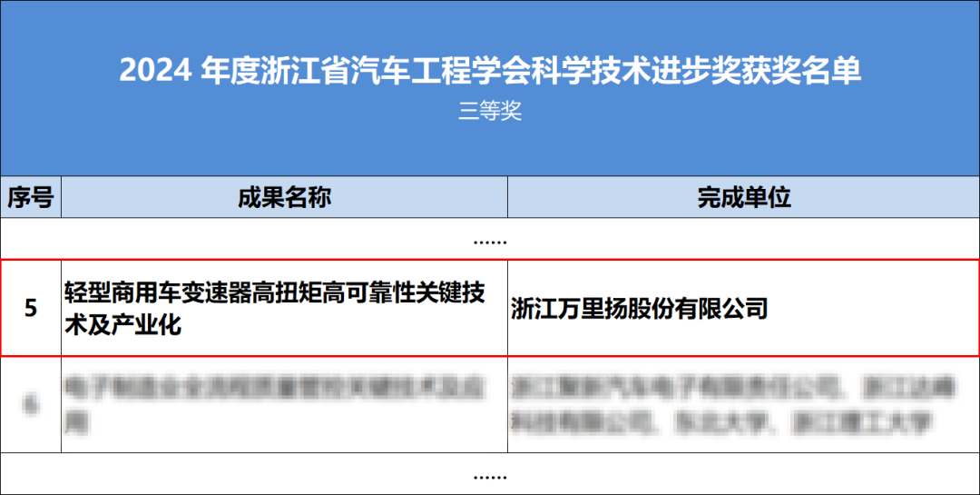Viewport: 980px width, 495px height.
Task: Click the ellipsis row below entry 6
Action: coord(490,474)
